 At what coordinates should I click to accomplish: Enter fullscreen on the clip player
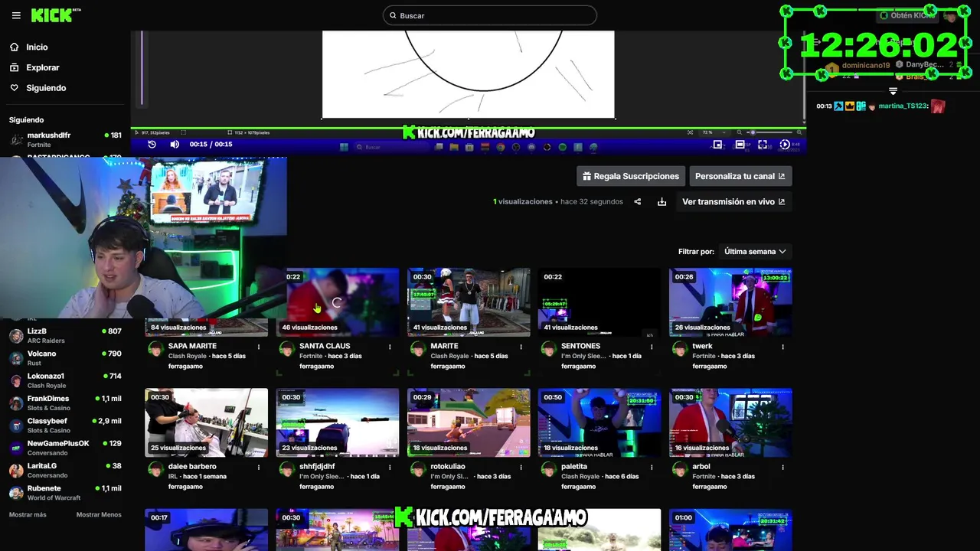(763, 144)
